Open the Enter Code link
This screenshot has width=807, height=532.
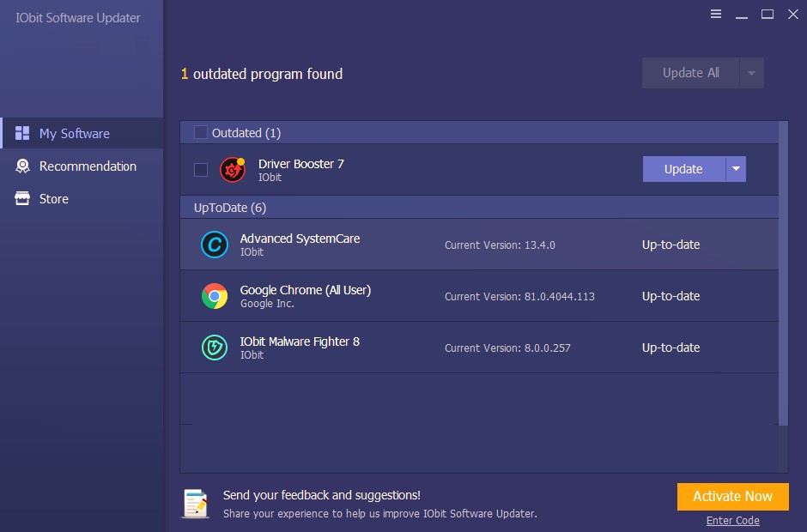733,521
